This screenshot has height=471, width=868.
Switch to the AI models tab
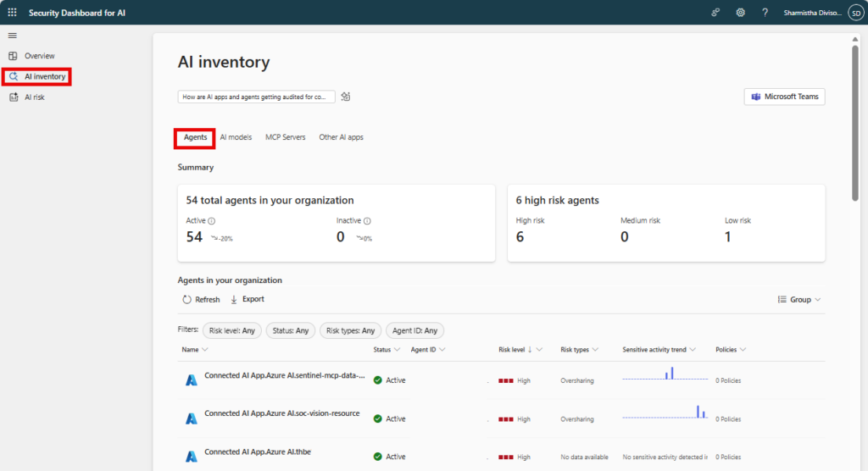click(236, 137)
